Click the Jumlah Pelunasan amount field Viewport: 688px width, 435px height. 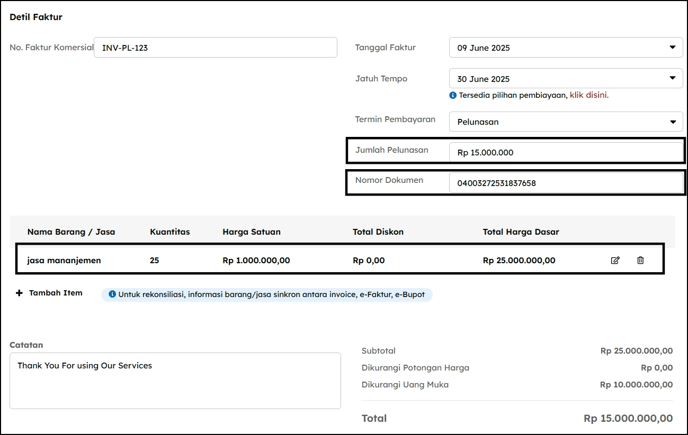(x=566, y=152)
